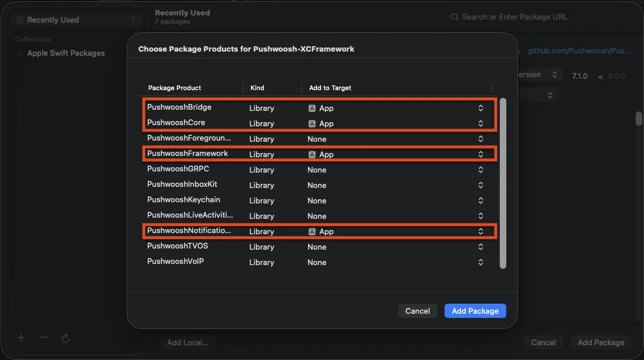Click the refresh collections icon

click(x=65, y=338)
